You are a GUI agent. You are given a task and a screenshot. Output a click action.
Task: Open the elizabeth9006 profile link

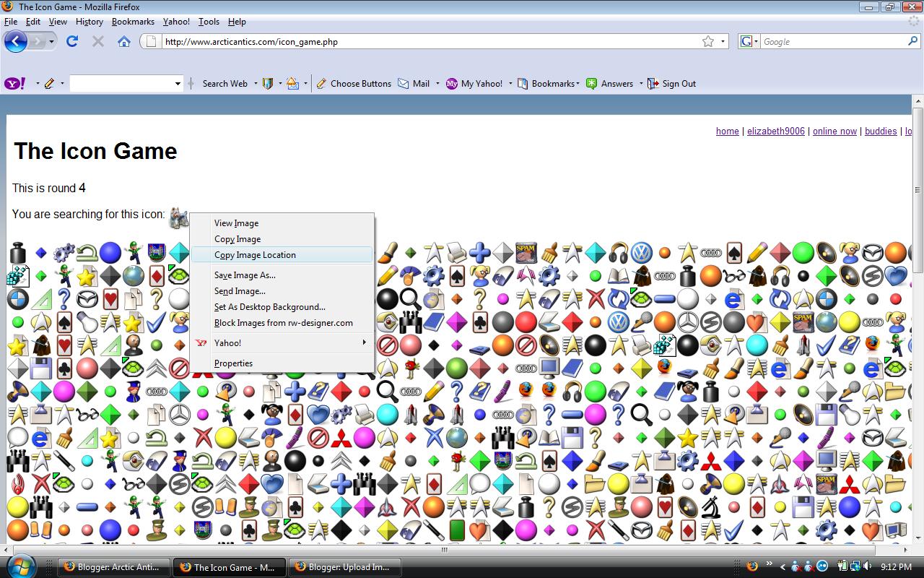click(775, 131)
